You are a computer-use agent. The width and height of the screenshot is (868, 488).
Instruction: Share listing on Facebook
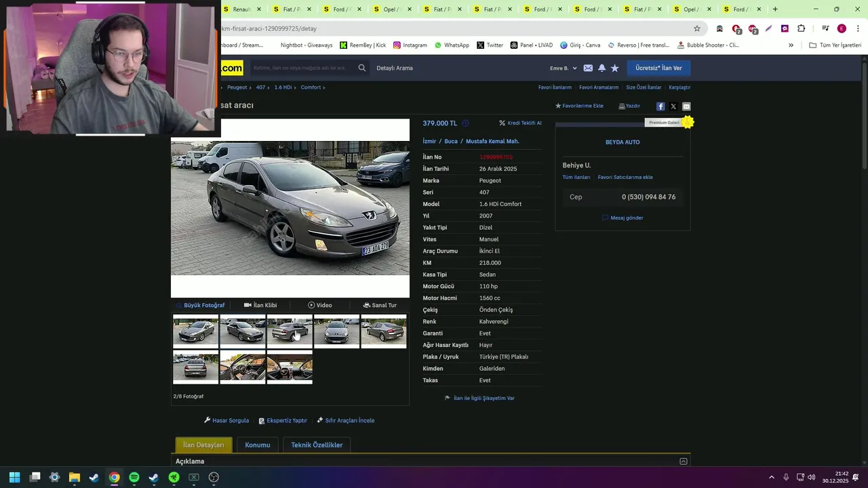660,106
